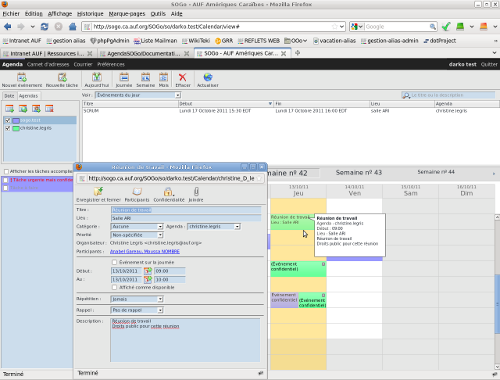Check the Tâche urgente task checkbox

click(x=5, y=180)
